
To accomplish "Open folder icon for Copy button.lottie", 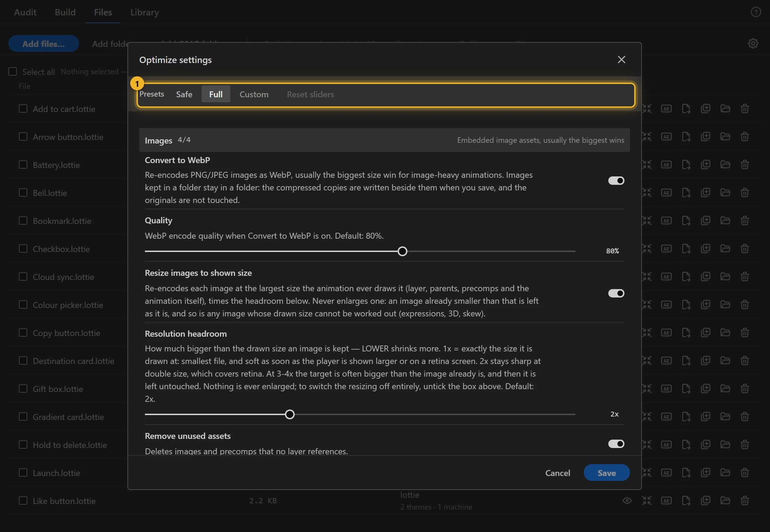I will [725, 332].
